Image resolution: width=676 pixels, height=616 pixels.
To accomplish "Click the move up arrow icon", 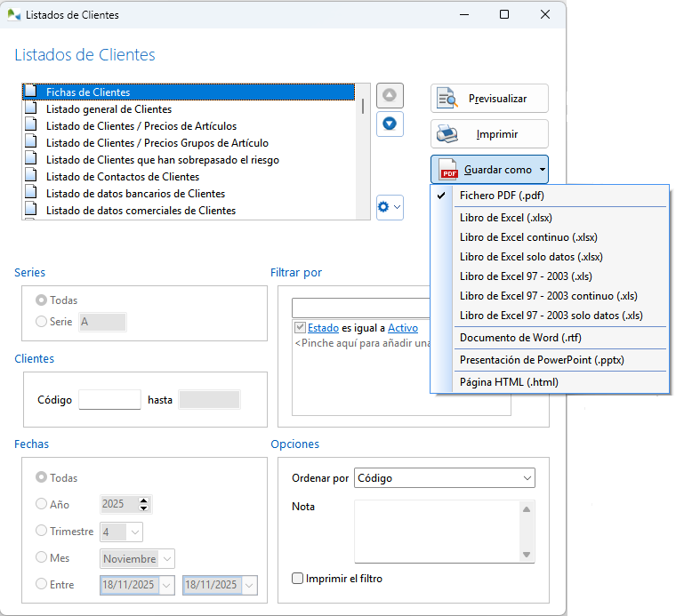I will (390, 95).
